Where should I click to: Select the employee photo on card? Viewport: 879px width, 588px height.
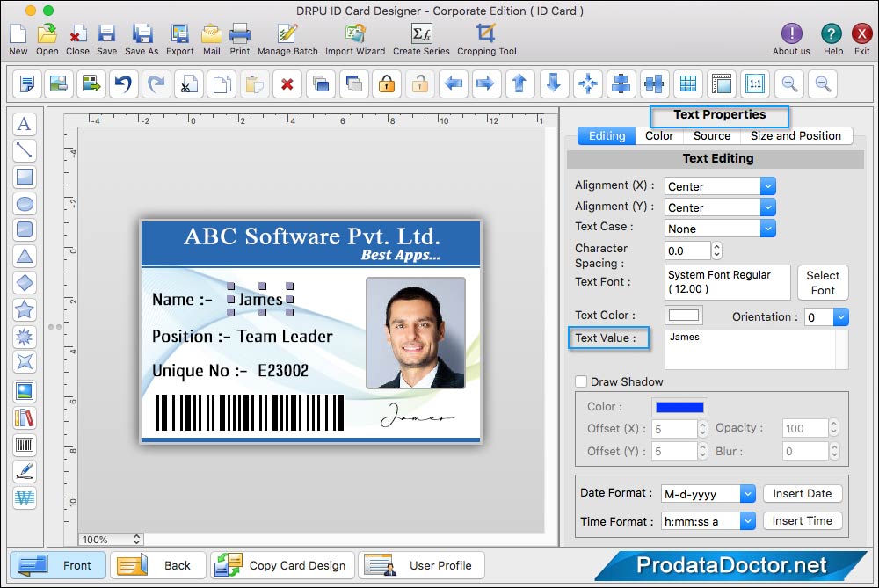click(416, 333)
